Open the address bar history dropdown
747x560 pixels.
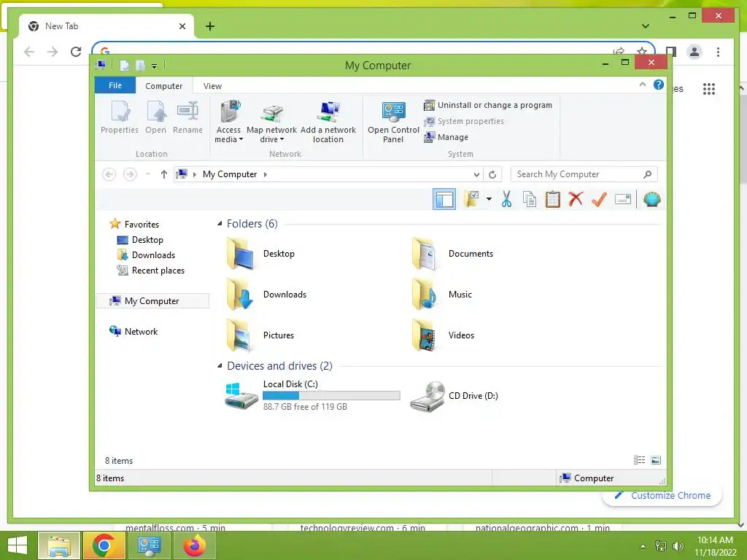(476, 175)
